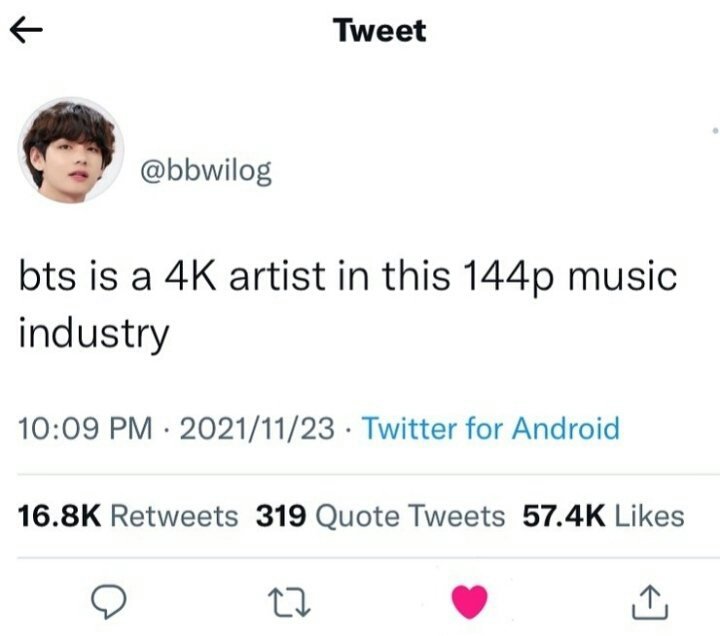Click the word 'industry' in tweet
The image size is (720, 636).
(94, 334)
